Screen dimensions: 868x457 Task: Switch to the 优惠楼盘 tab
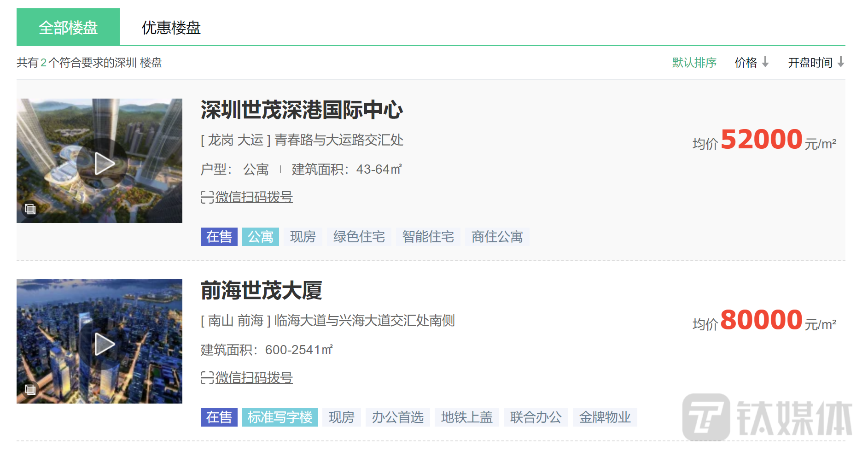(x=171, y=27)
